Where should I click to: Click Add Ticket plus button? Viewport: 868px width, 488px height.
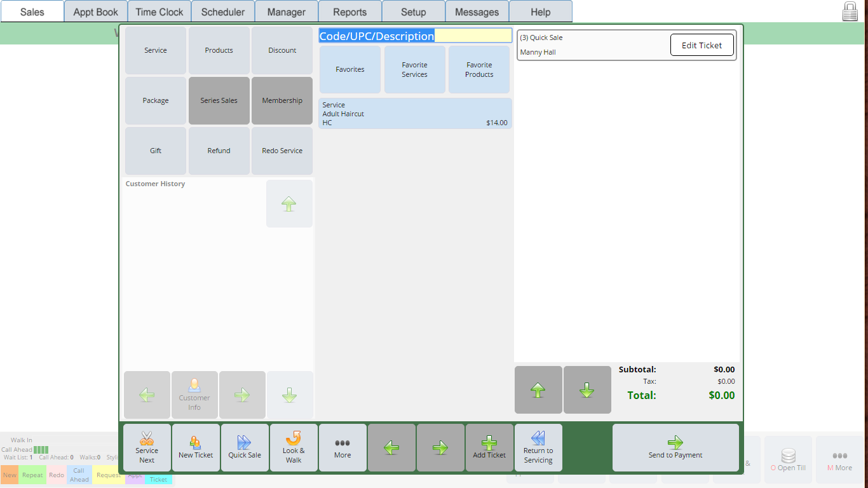click(489, 447)
